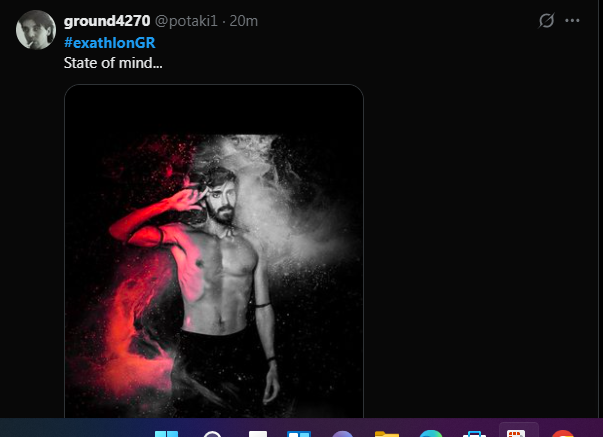Open Microsoft Store taskbar icon

point(474,433)
